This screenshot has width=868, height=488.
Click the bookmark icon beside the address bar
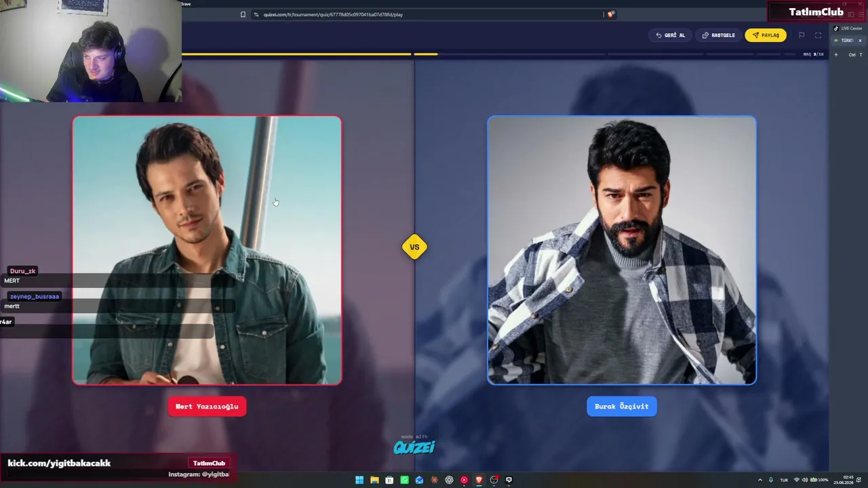coord(243,14)
